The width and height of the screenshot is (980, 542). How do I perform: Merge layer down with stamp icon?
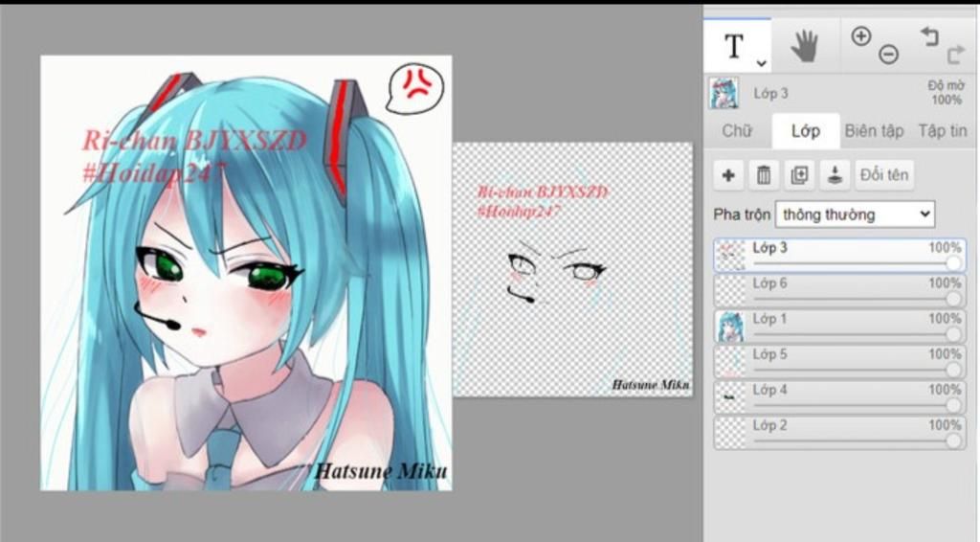pyautogui.click(x=835, y=175)
